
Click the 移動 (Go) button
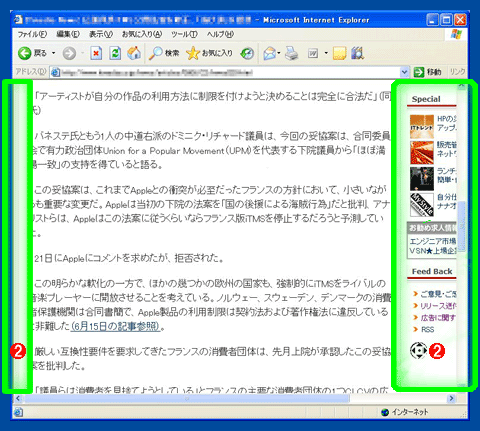tap(428, 72)
